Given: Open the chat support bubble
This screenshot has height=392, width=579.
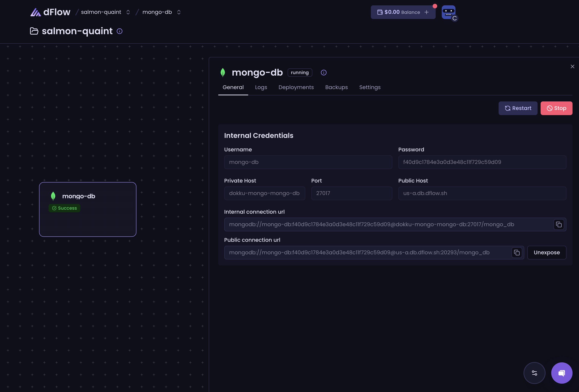Looking at the screenshot, I should 562,373.
